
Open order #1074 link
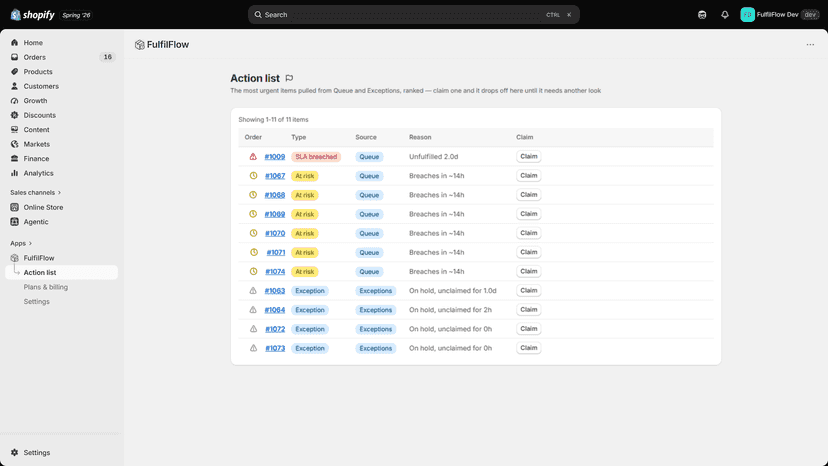pyautogui.click(x=275, y=272)
